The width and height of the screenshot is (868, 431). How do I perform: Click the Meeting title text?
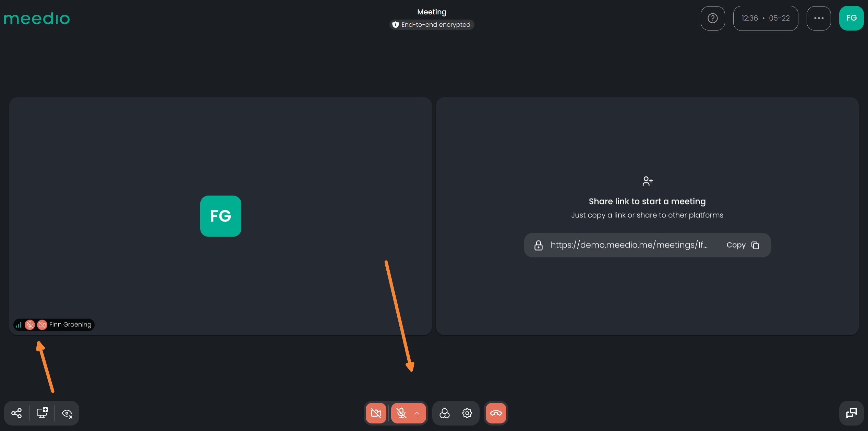(432, 12)
